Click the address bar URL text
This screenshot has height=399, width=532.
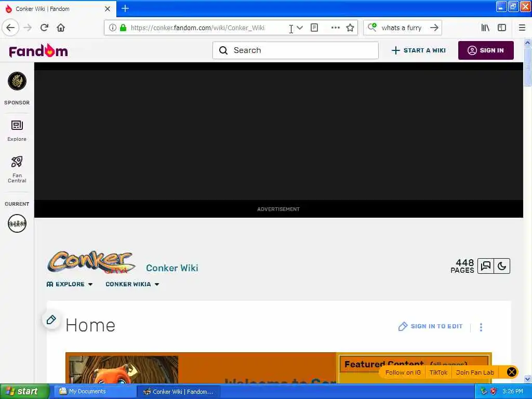pyautogui.click(x=197, y=28)
